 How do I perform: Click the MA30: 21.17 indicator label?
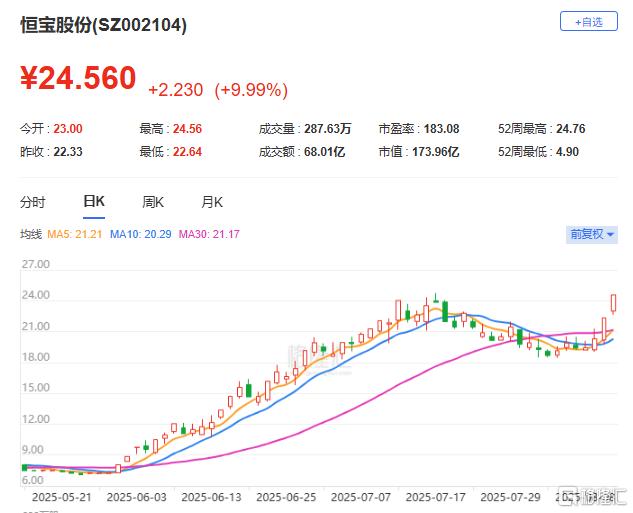pyautogui.click(x=209, y=234)
